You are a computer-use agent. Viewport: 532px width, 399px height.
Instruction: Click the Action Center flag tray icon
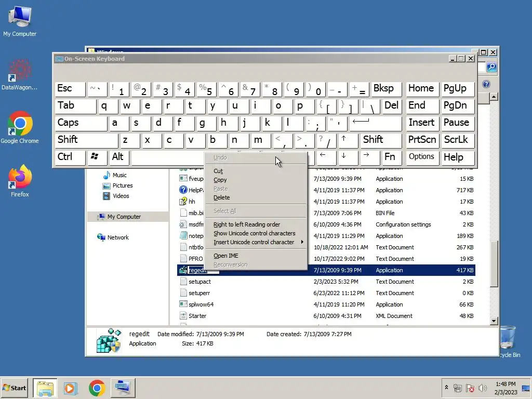470,388
